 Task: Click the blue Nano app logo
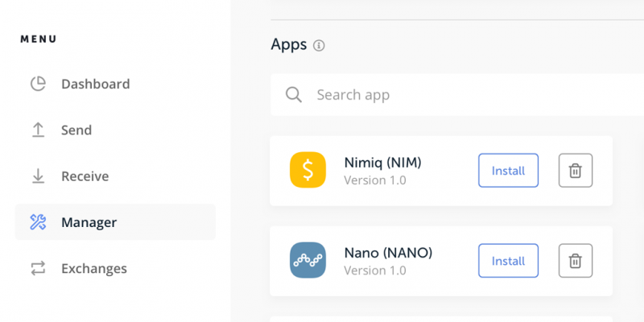pyautogui.click(x=308, y=261)
